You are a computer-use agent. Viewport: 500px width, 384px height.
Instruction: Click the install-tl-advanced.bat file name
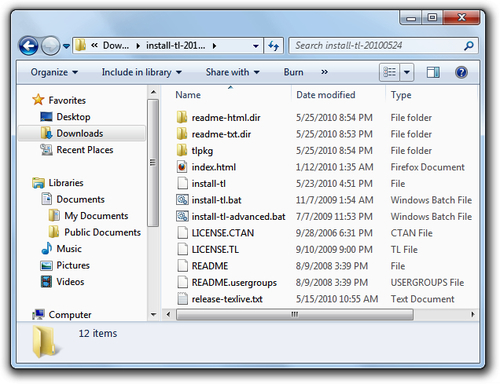[x=238, y=217]
